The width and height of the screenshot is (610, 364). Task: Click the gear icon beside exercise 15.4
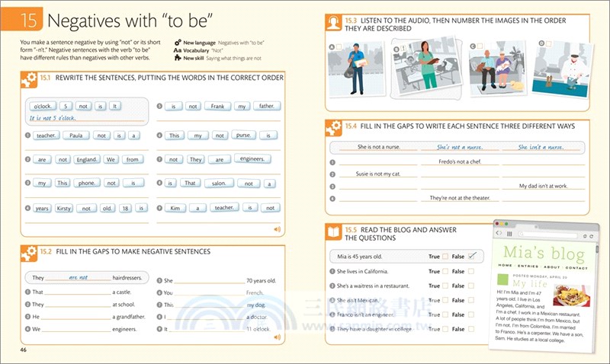pyautogui.click(x=334, y=126)
